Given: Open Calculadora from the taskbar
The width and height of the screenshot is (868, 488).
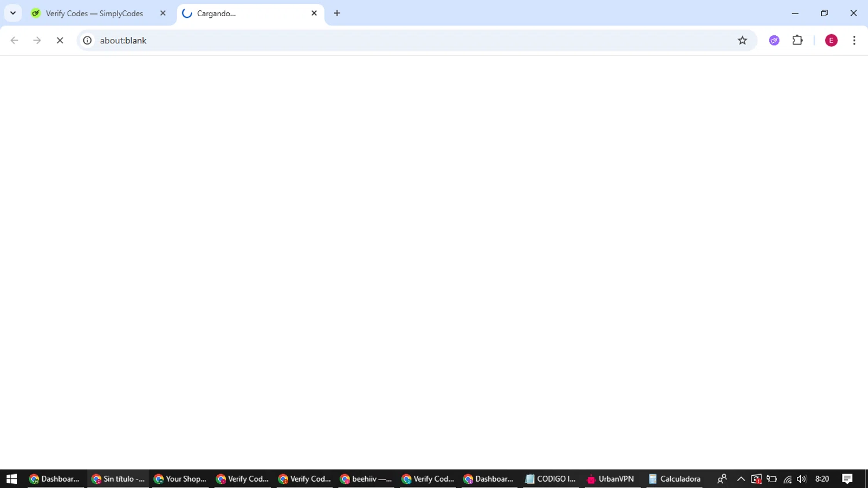Looking at the screenshot, I should pos(674,479).
